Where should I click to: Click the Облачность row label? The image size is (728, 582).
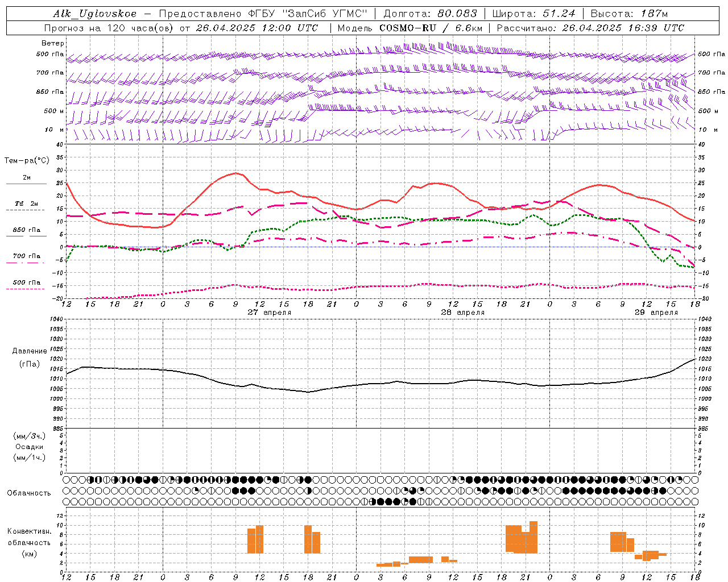29,493
